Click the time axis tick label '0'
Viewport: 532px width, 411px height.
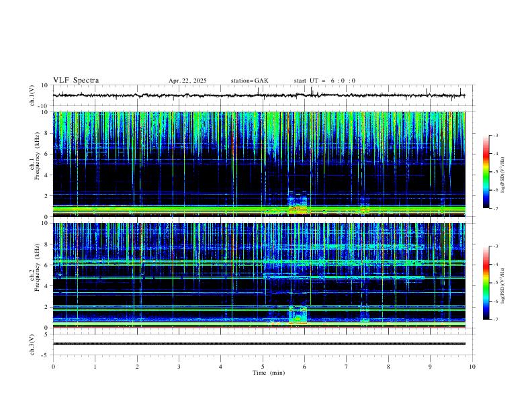pyautogui.click(x=53, y=367)
